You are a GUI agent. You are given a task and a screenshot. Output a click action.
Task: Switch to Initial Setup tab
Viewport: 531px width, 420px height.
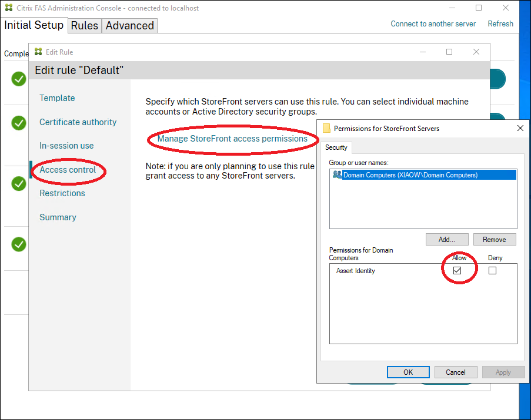(34, 25)
